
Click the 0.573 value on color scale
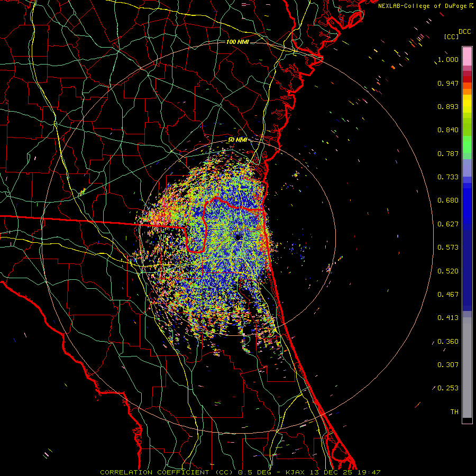coord(448,248)
